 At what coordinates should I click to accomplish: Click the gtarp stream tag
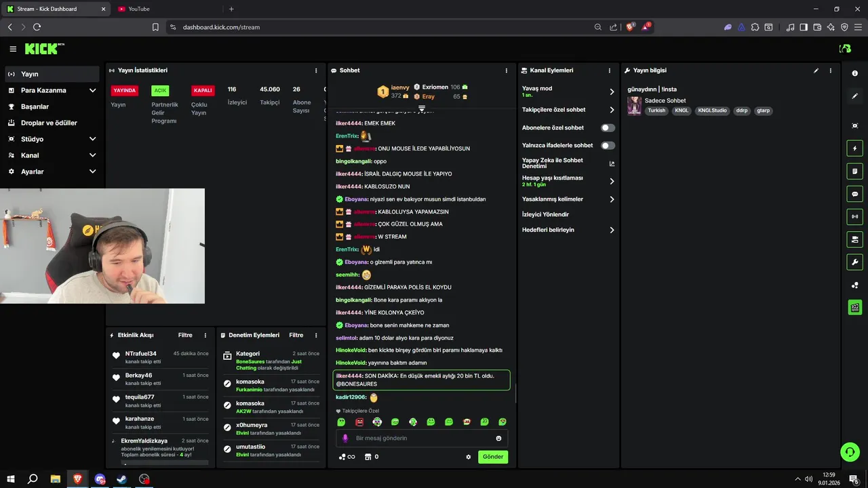click(x=764, y=110)
